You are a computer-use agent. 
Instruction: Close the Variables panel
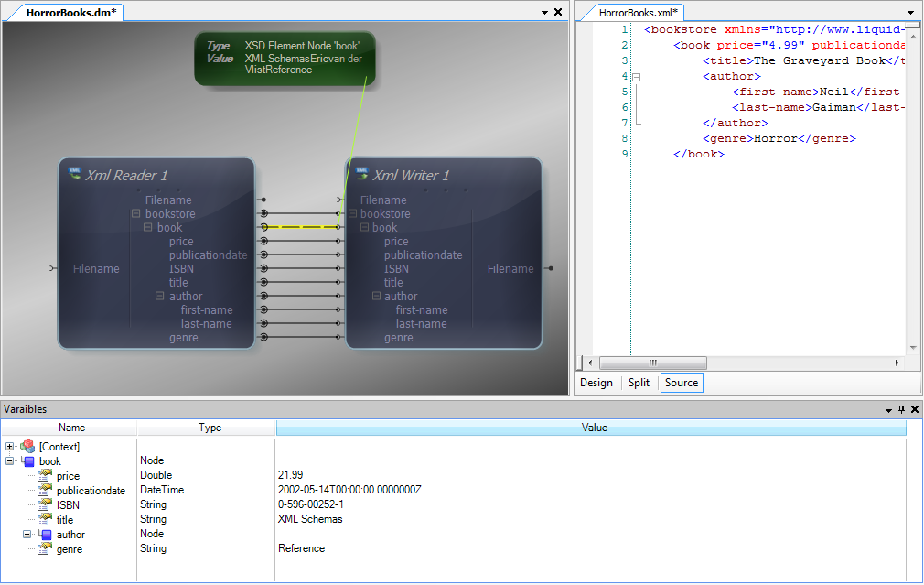pyautogui.click(x=915, y=409)
